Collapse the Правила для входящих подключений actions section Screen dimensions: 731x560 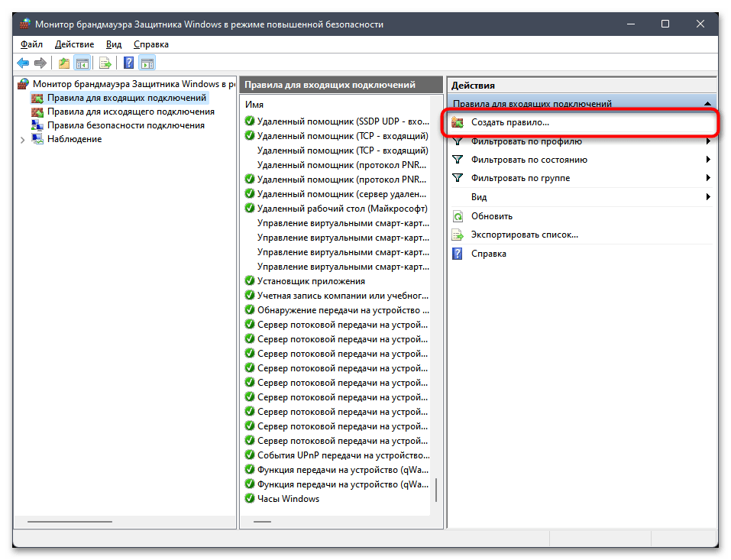point(708,104)
